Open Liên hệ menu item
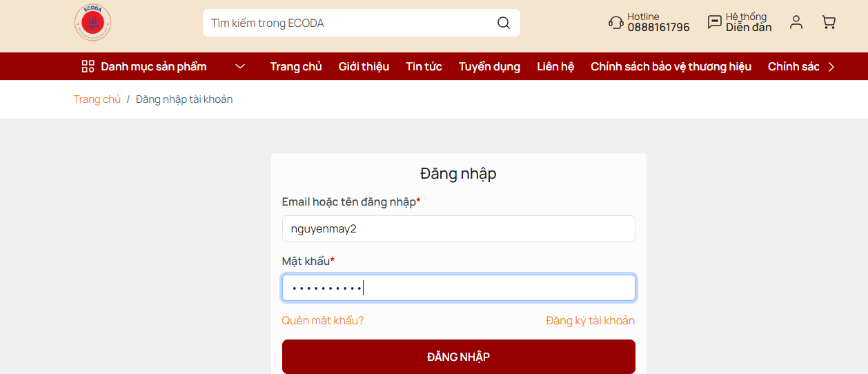 point(555,66)
